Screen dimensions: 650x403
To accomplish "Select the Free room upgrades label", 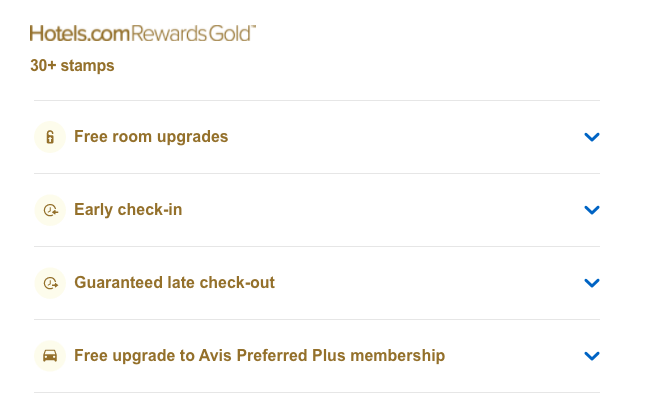I will [x=151, y=137].
